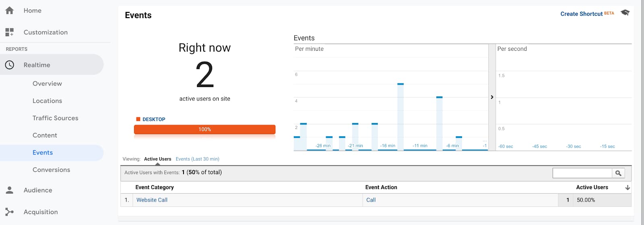Switch to Active Users view tab
Screen dimensions: 644x225
157,159
